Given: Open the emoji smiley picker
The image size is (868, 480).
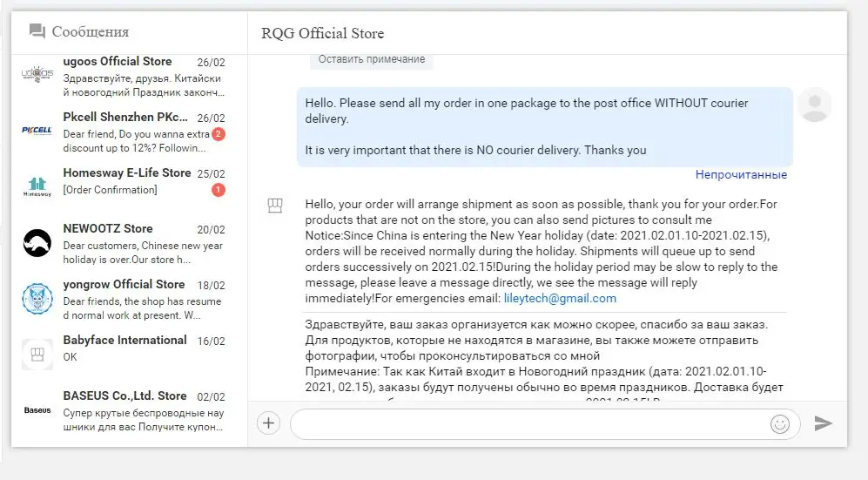Looking at the screenshot, I should tap(779, 424).
